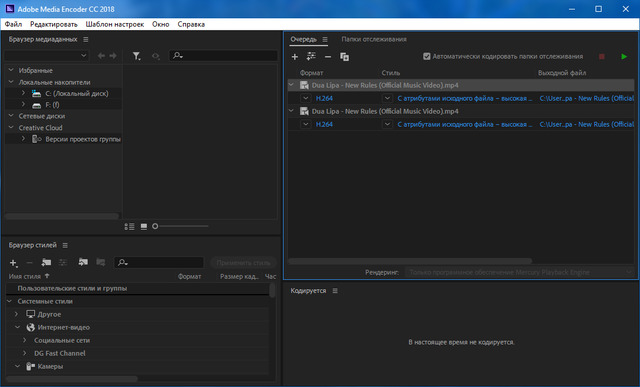Image resolution: width=640 pixels, height=387 pixels.
Task: Click the Media Browser search field
Action: [223, 56]
